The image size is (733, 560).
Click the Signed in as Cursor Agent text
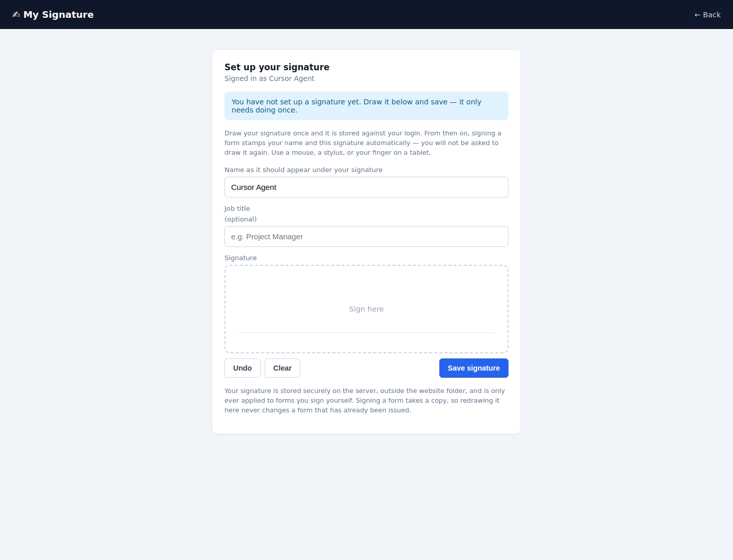point(269,78)
